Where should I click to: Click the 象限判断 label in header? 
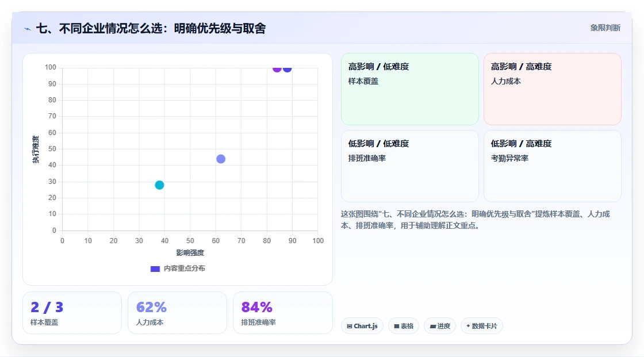[605, 28]
